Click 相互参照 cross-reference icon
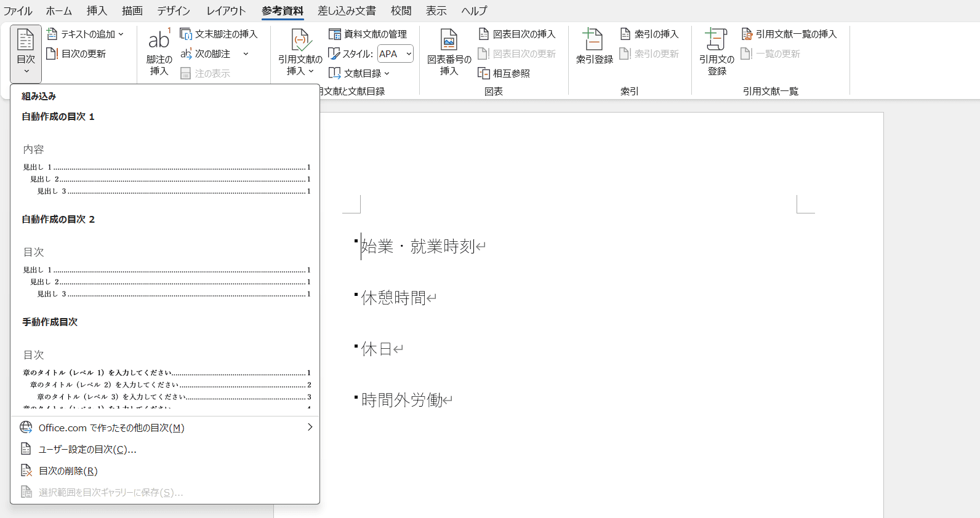The width and height of the screenshot is (980, 518). point(484,73)
